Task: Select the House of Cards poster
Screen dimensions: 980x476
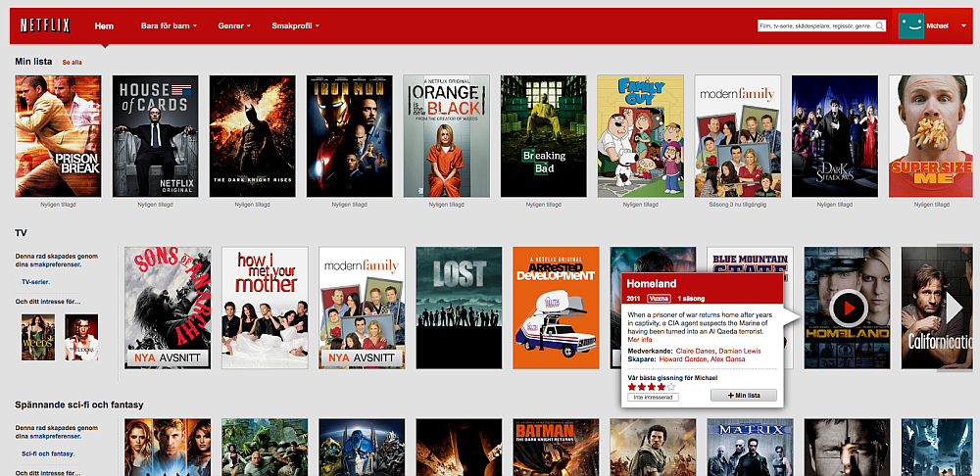Action: (156, 136)
